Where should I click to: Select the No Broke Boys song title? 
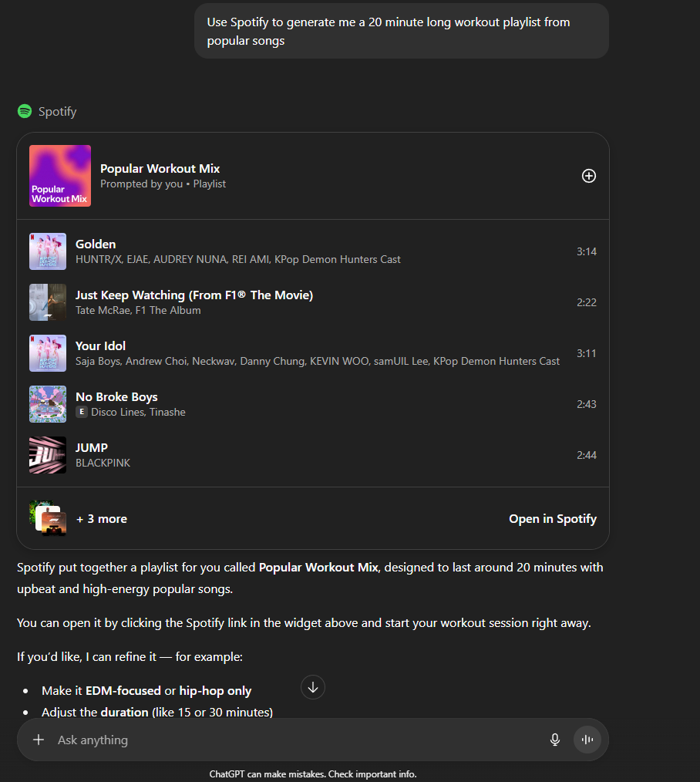[x=116, y=397]
